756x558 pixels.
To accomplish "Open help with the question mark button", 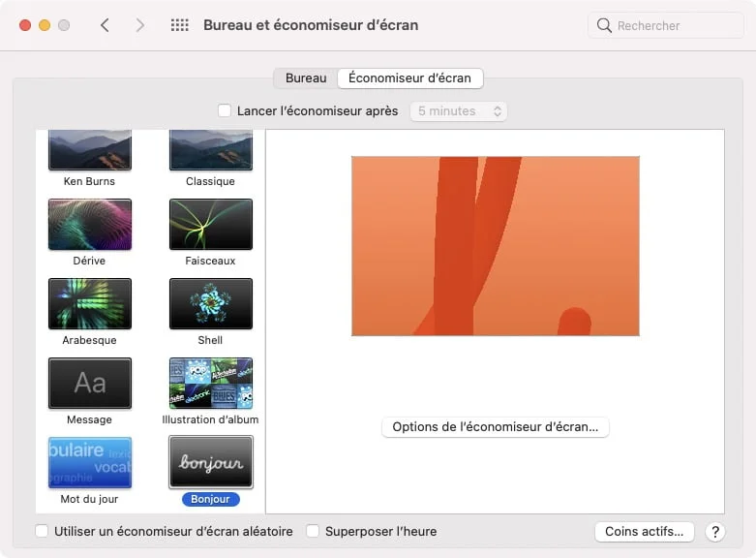I will point(715,532).
